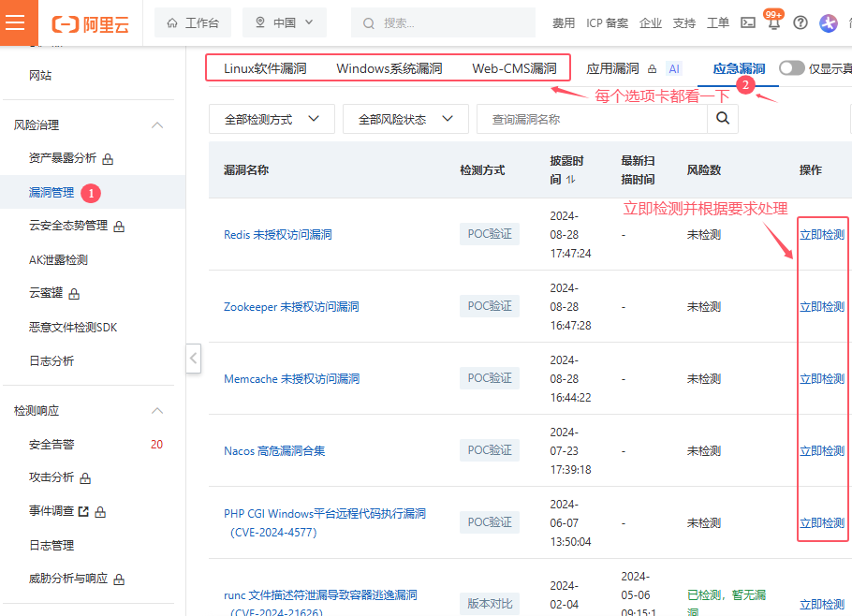Click the lock icon beside 攻击分析
852x616 pixels.
point(85,478)
